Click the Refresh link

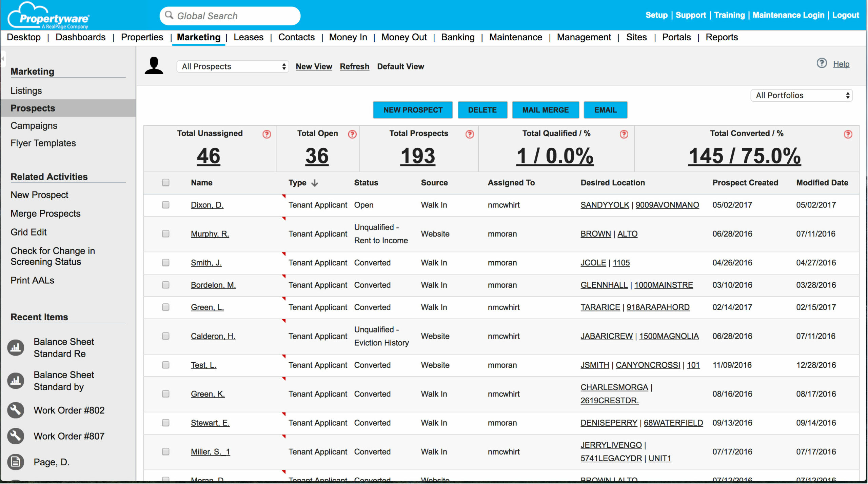pyautogui.click(x=355, y=66)
